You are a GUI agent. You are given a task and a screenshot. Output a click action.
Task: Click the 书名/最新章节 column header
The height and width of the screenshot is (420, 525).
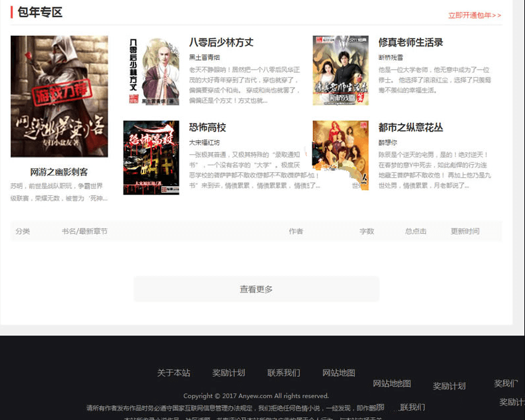tap(84, 231)
